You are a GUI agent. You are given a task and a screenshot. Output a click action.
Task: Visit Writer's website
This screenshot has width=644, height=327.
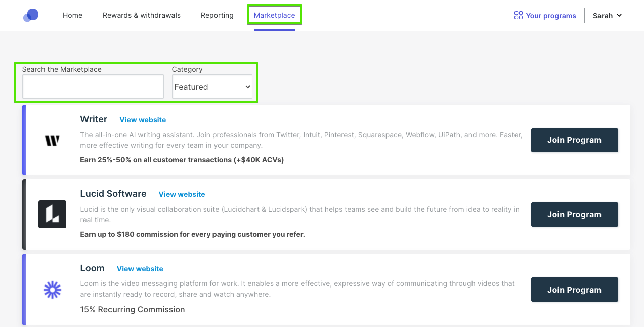click(143, 120)
